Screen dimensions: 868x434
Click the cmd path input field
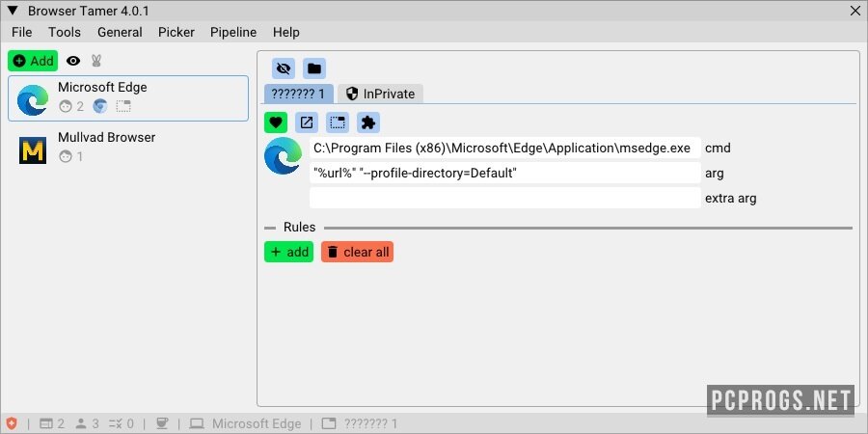pyautogui.click(x=504, y=148)
